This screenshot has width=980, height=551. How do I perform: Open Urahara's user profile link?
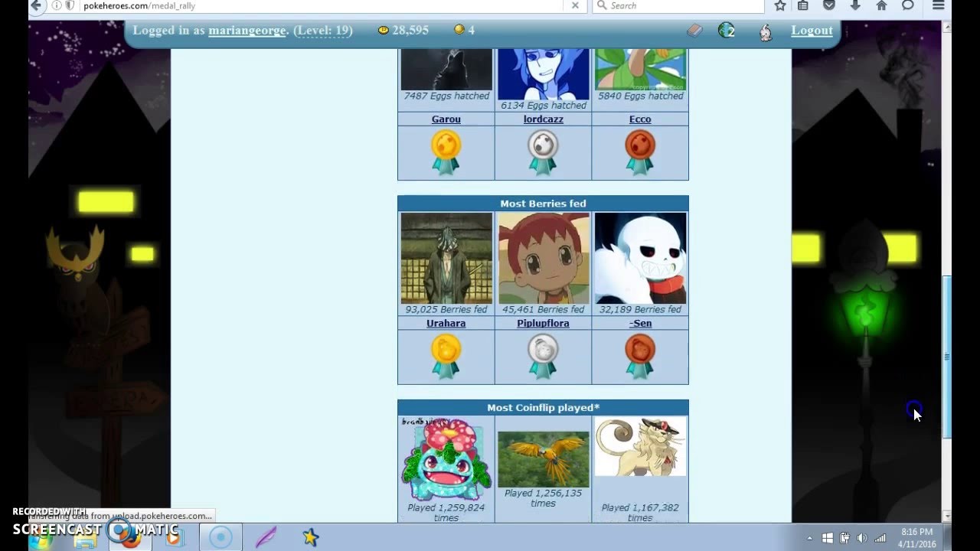tap(446, 324)
